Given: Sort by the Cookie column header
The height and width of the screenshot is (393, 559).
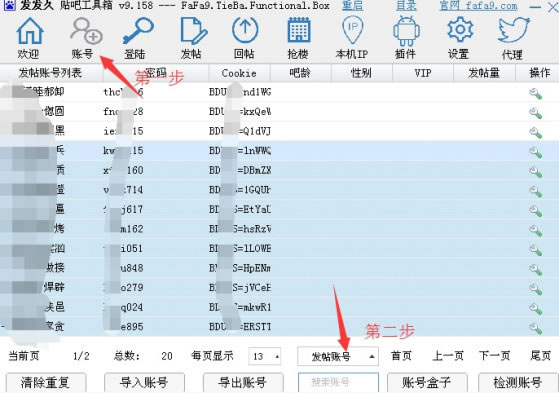Looking at the screenshot, I should pos(239,73).
